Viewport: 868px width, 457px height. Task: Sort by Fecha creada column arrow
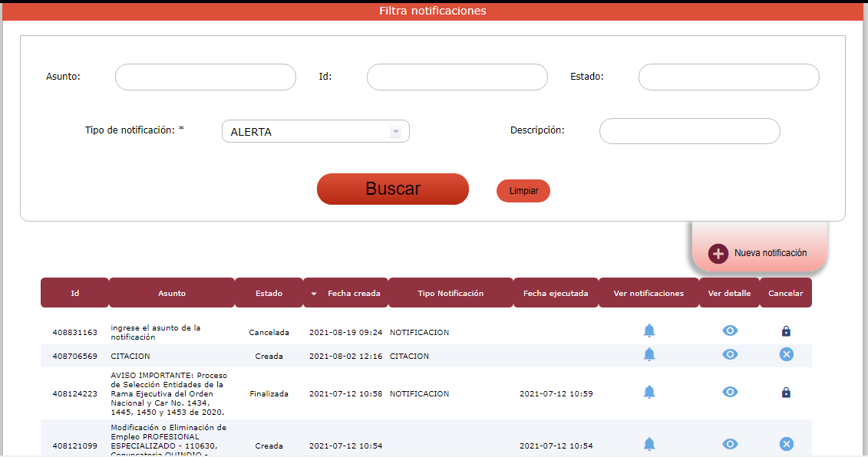[314, 294]
